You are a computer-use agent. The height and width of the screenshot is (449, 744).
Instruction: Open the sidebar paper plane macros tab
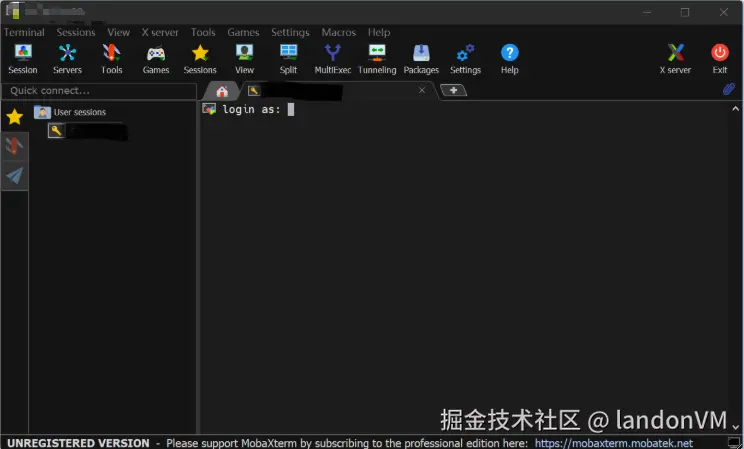(x=15, y=176)
